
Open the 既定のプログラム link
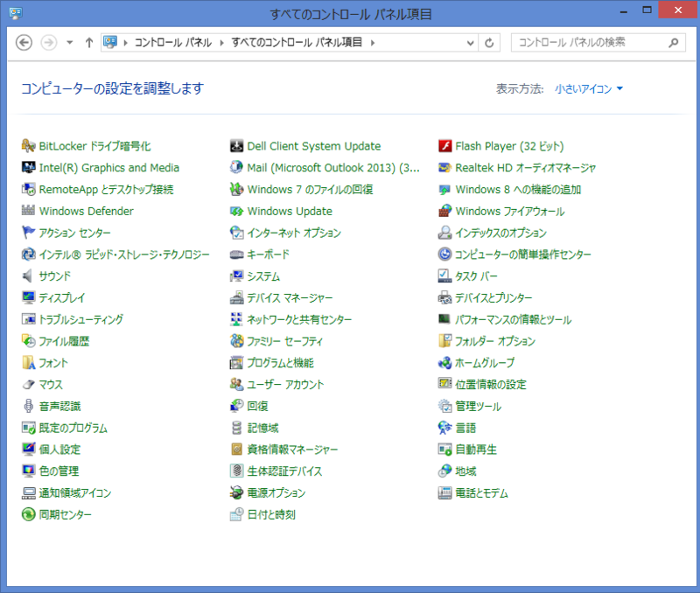(73, 428)
